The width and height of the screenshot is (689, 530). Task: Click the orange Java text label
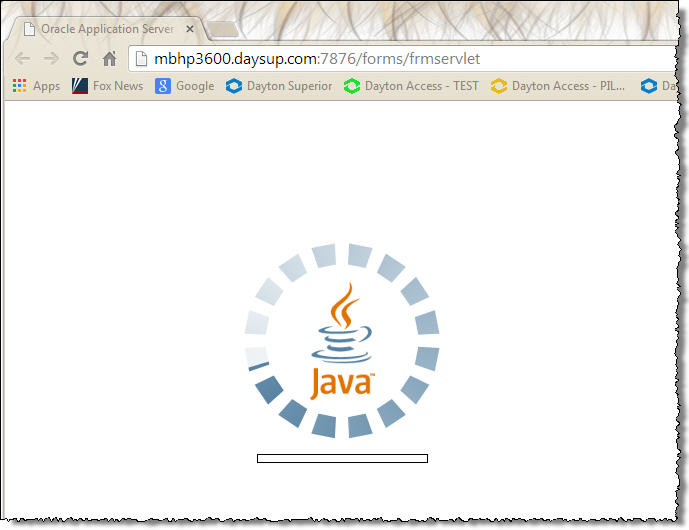[x=342, y=384]
